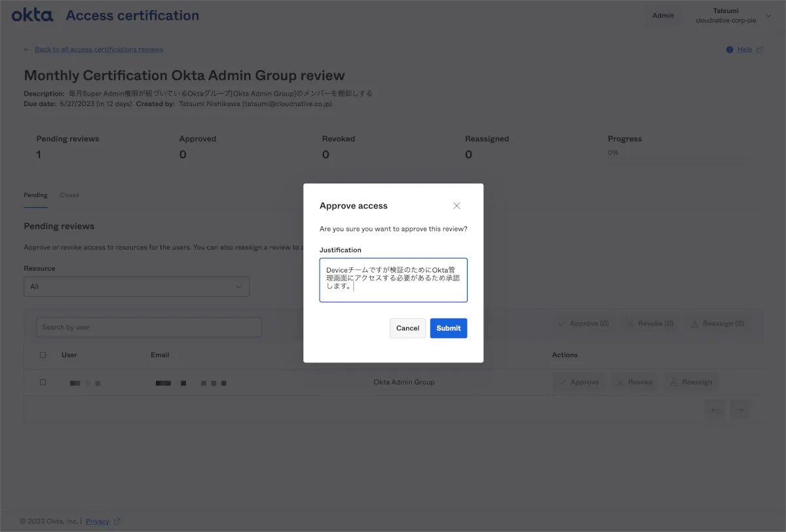Click the Search by user field

click(149, 328)
